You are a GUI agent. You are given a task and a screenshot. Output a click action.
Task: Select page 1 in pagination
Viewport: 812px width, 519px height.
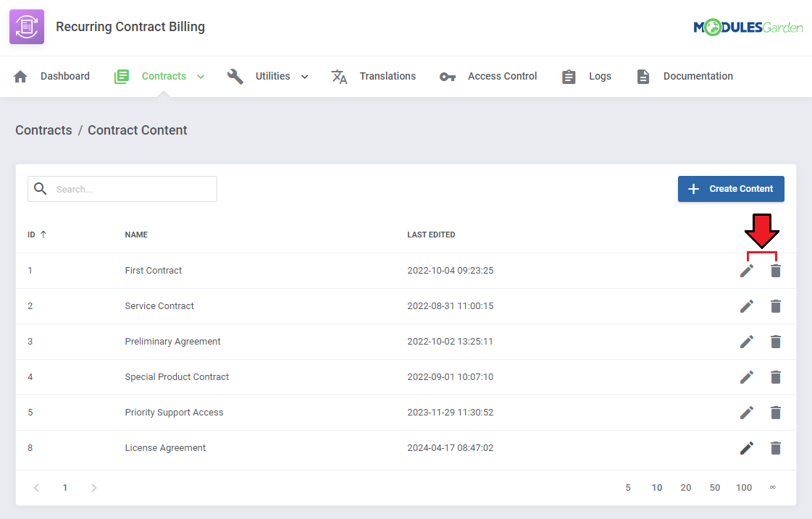(x=64, y=487)
